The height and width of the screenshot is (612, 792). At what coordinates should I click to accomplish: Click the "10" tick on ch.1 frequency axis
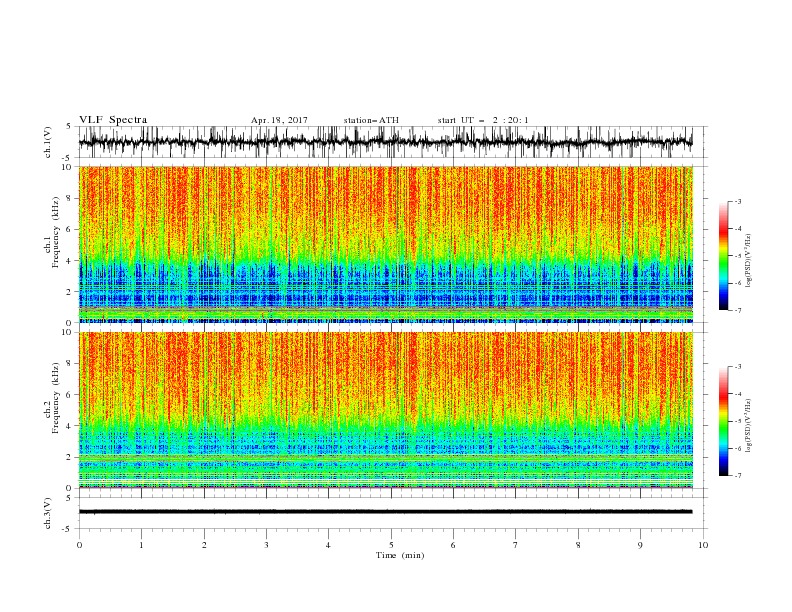point(67,167)
